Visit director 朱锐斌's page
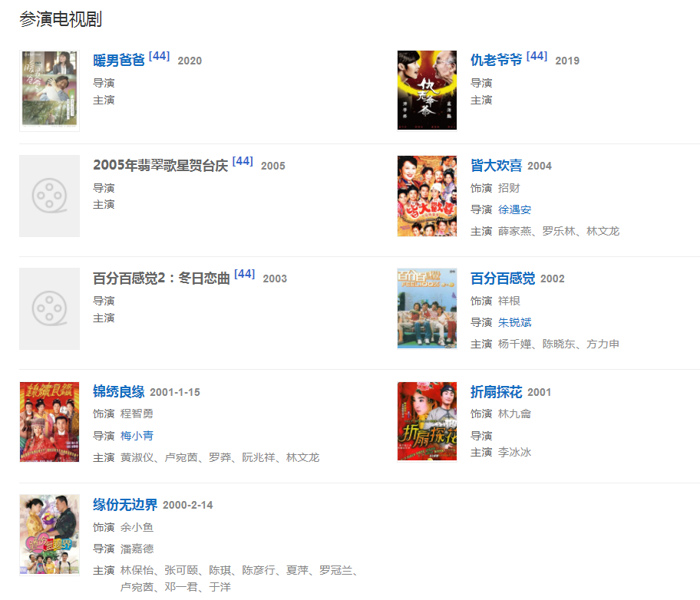This screenshot has height=600, width=700. click(x=514, y=322)
